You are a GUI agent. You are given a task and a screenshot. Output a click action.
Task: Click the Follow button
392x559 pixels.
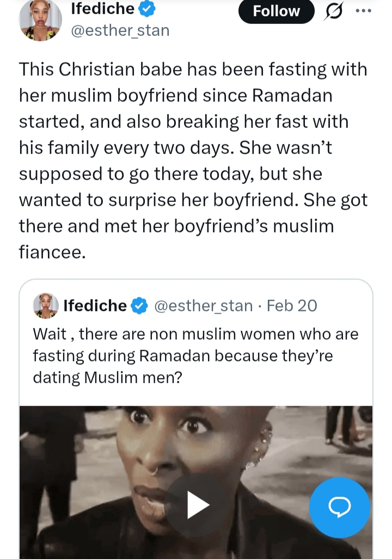coord(276,11)
